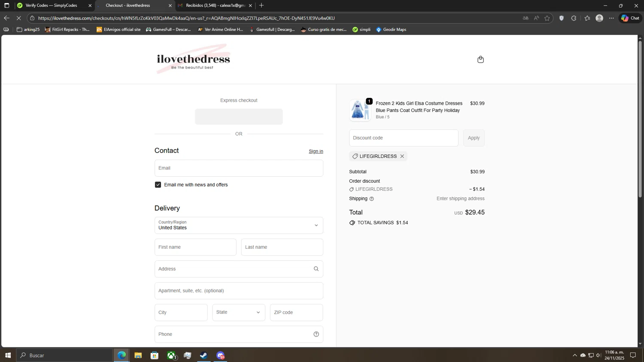Screen dimensions: 644x362
Task: Click the browser address bar URL
Action: click(x=186, y=18)
